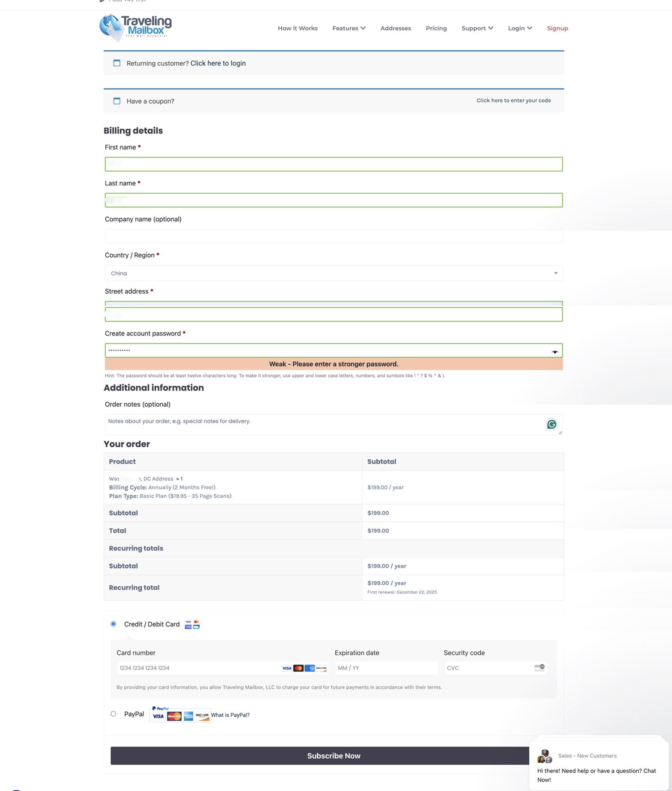
Task: Show password using the eye icon
Action: pyautogui.click(x=554, y=352)
